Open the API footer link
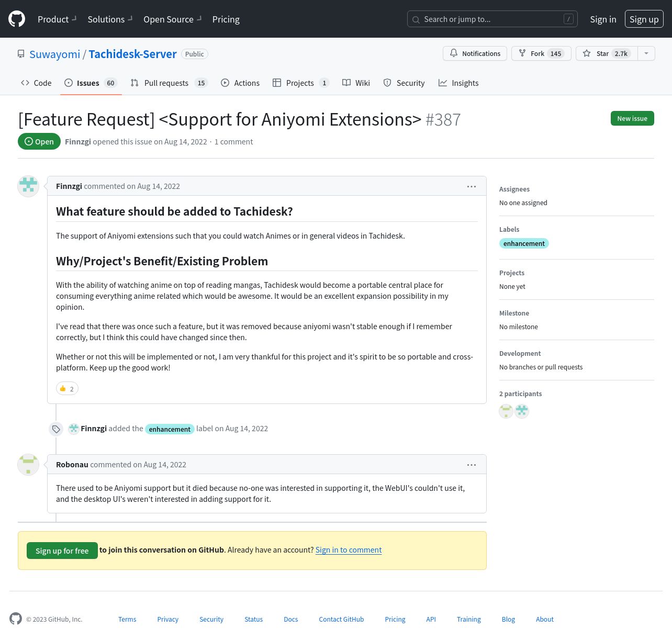Viewport: 672px width, 640px height. tap(431, 620)
